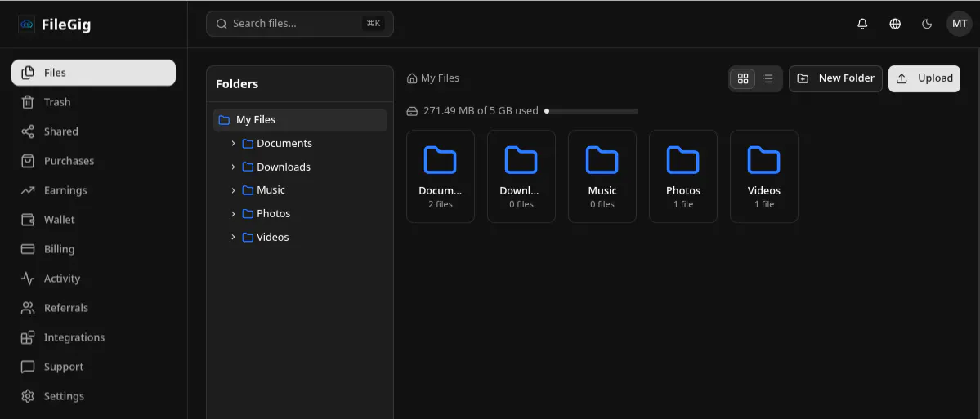Open the Videos folder card
The width and height of the screenshot is (980, 419).
[764, 176]
